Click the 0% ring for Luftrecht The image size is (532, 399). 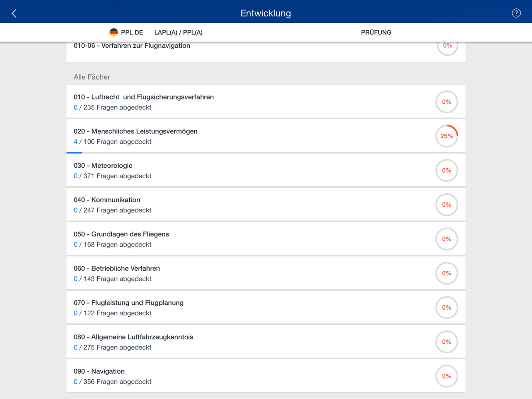pyautogui.click(x=447, y=102)
